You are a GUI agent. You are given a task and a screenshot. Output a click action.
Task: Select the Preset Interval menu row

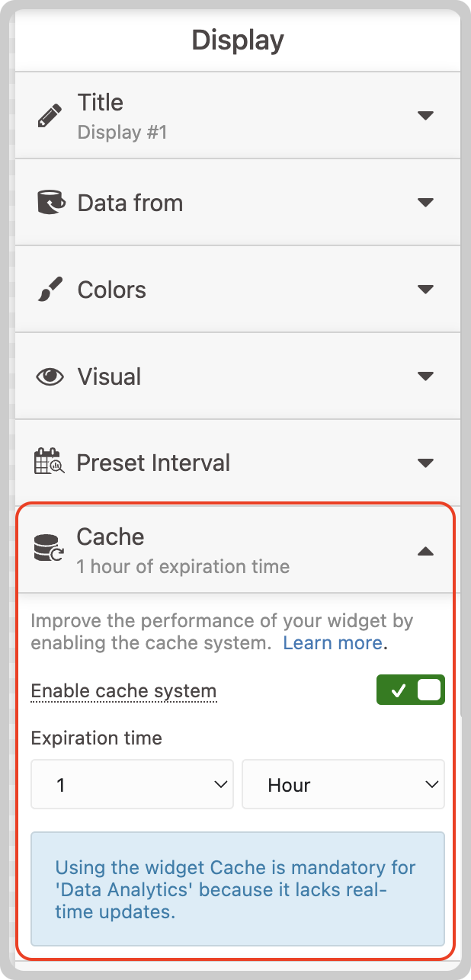click(238, 463)
